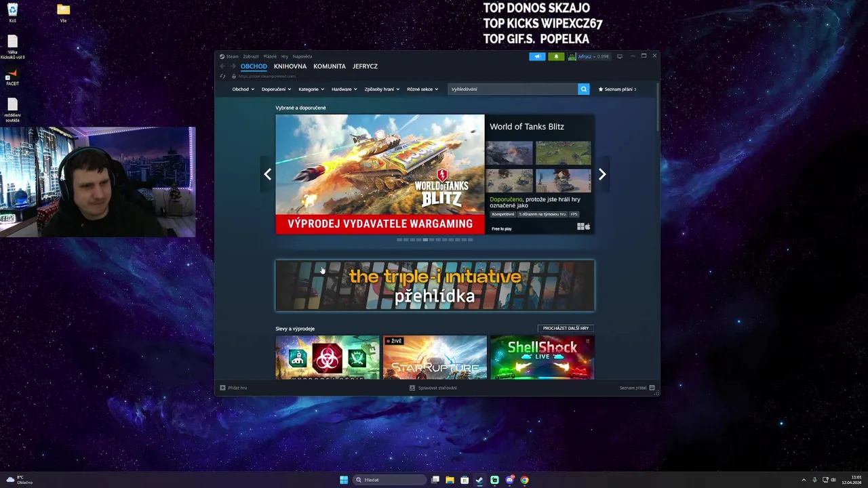The image size is (868, 488).
Task: Open Spravovat stahování downloads manager
Action: [x=433, y=388]
